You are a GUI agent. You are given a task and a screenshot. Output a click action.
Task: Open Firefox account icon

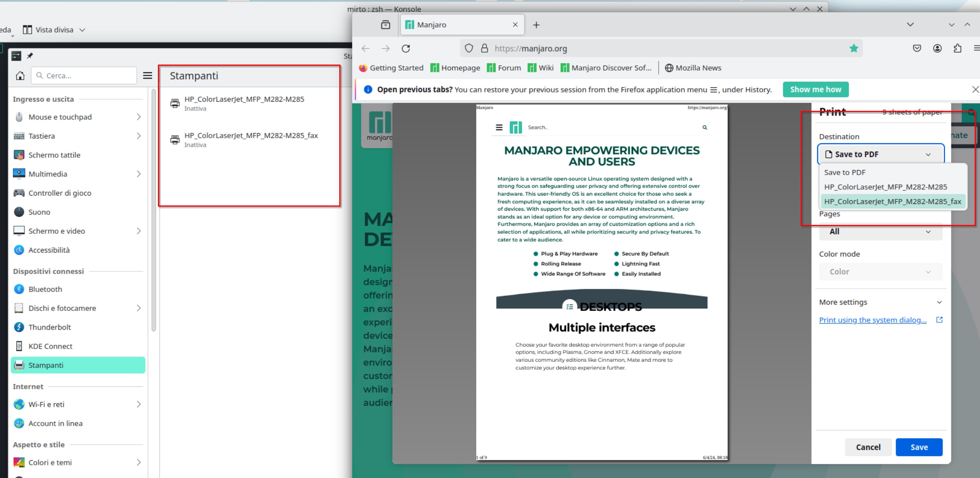937,48
